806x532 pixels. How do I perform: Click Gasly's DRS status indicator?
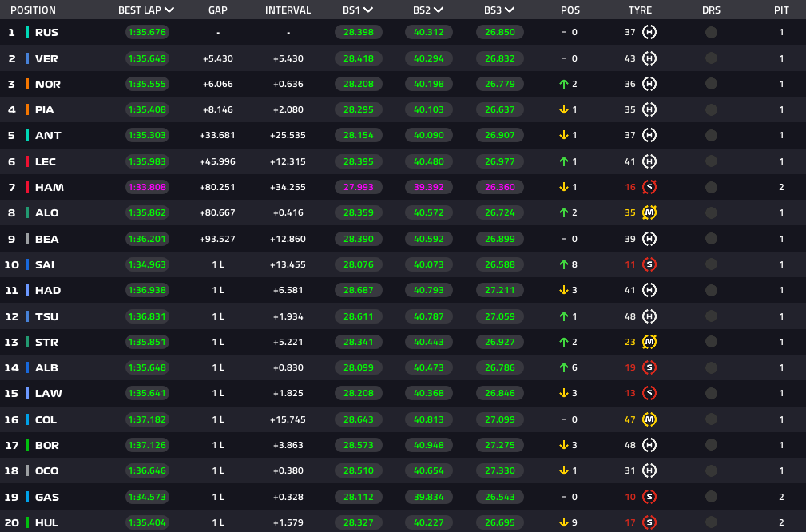pyautogui.click(x=711, y=497)
